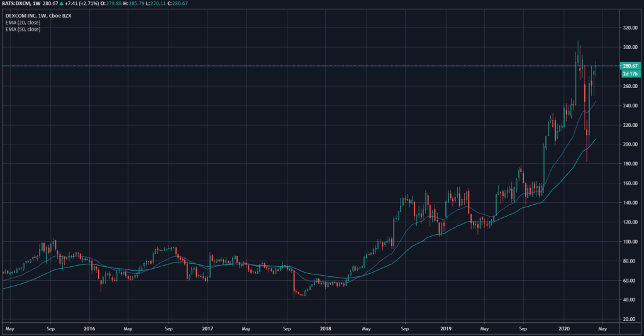Click the EMA (20, close) indicator label

click(x=22, y=23)
